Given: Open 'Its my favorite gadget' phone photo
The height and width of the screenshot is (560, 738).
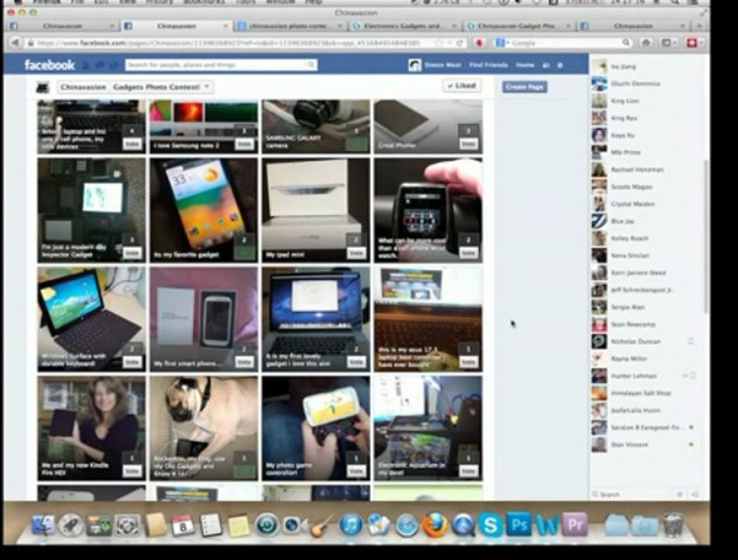Looking at the screenshot, I should pos(204,209).
